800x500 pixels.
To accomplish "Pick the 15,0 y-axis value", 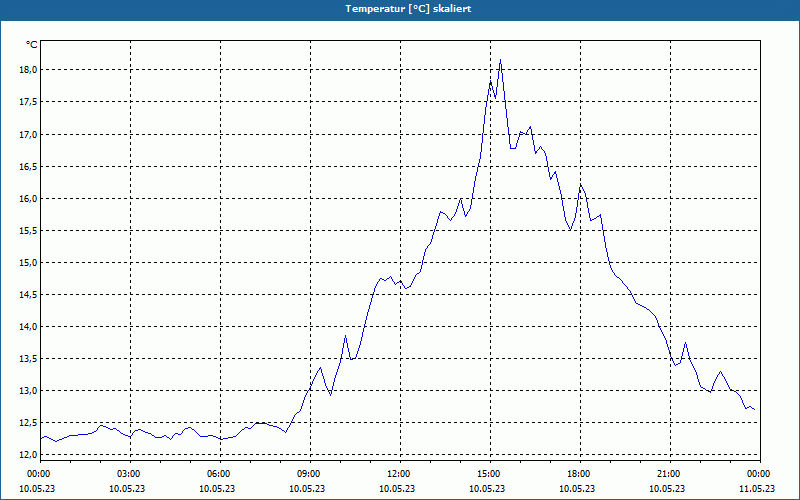I will (x=29, y=263).
